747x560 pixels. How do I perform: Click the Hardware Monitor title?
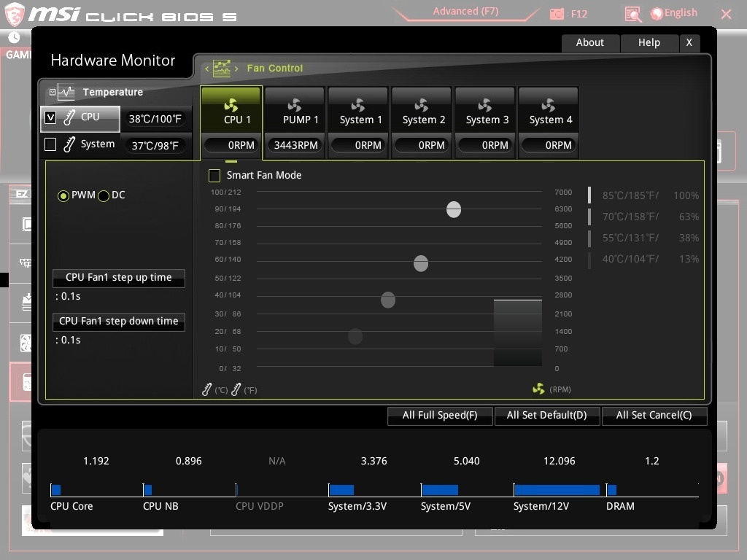(113, 61)
